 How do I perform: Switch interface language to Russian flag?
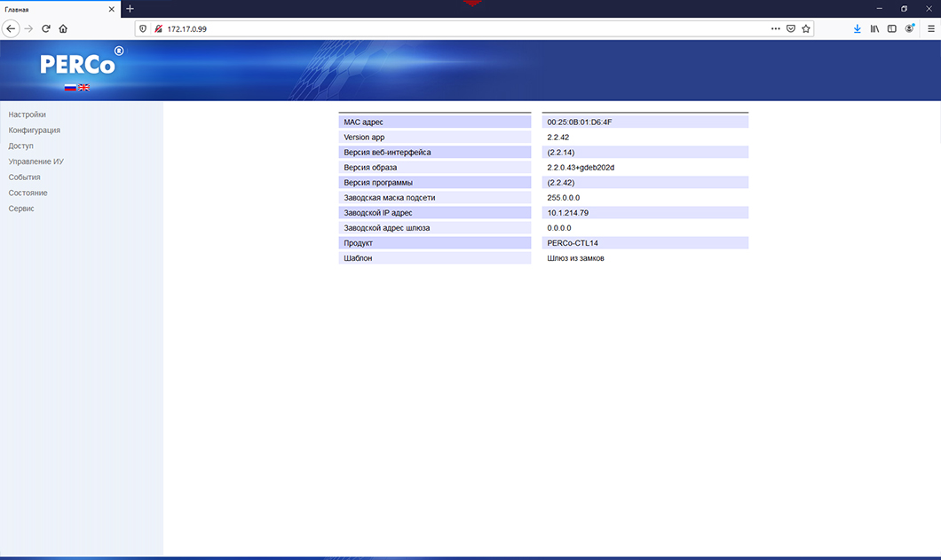[70, 88]
